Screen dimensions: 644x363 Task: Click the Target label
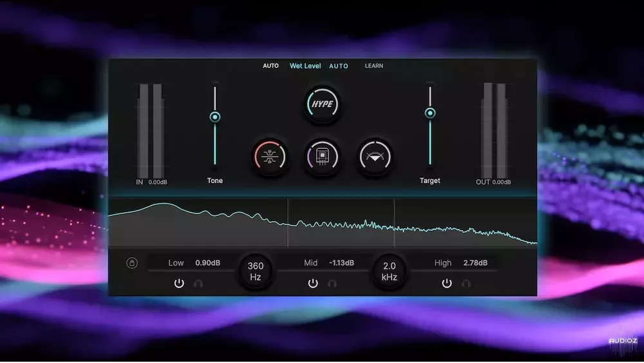coord(430,181)
